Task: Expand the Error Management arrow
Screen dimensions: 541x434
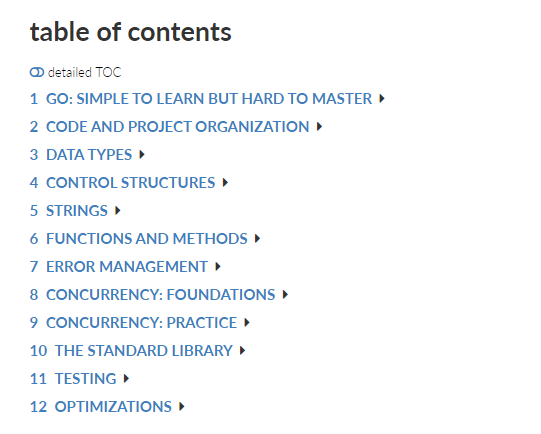Action: click(x=217, y=267)
